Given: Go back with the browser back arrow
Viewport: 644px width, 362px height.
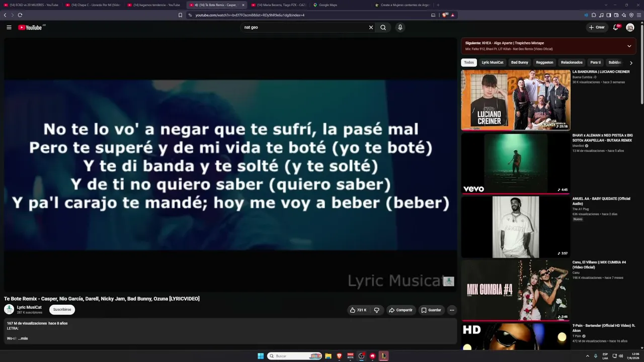Looking at the screenshot, I should (x=5, y=15).
